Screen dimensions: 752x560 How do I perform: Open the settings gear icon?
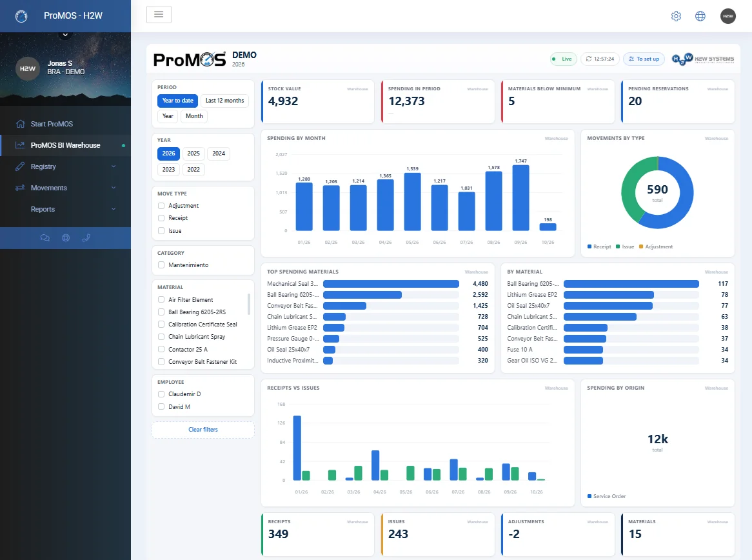(676, 16)
